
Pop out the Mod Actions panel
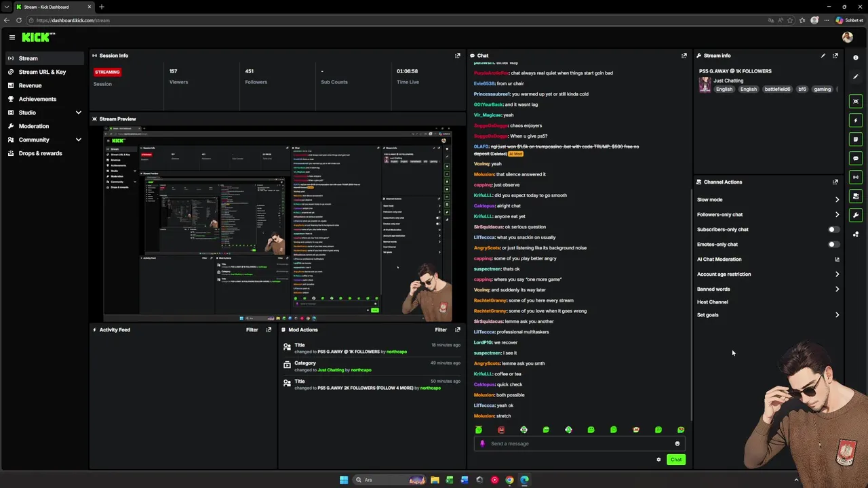(457, 329)
